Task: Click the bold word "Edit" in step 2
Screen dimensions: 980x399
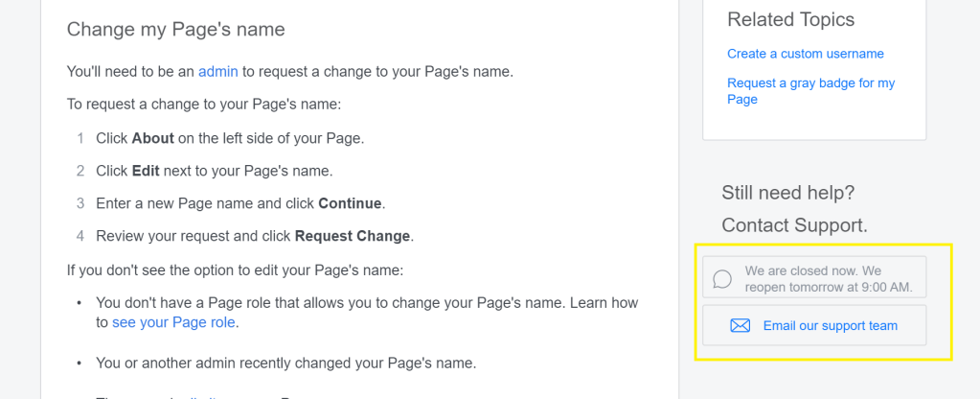Action: click(x=146, y=171)
